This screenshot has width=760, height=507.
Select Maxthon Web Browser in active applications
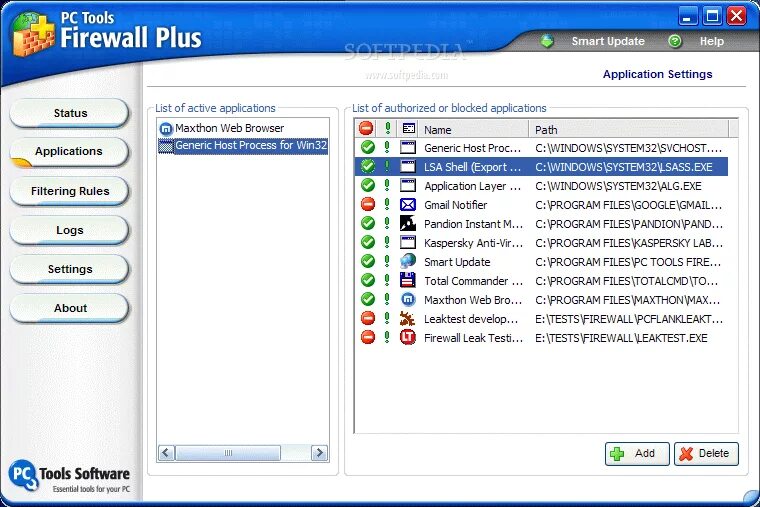230,128
